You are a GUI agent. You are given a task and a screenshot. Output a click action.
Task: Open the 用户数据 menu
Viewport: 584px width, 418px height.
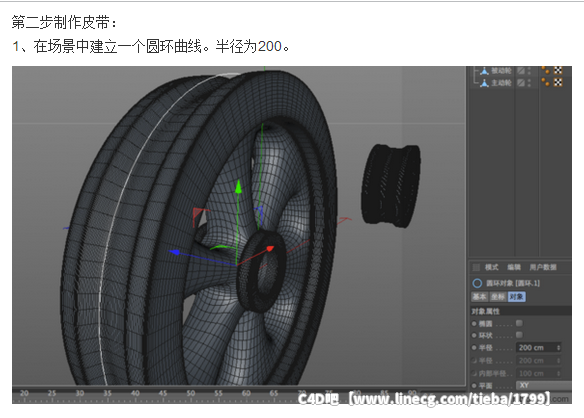pyautogui.click(x=543, y=267)
